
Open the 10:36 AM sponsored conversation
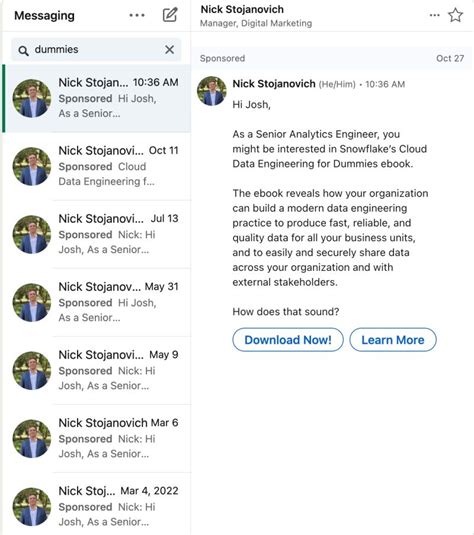click(96, 98)
